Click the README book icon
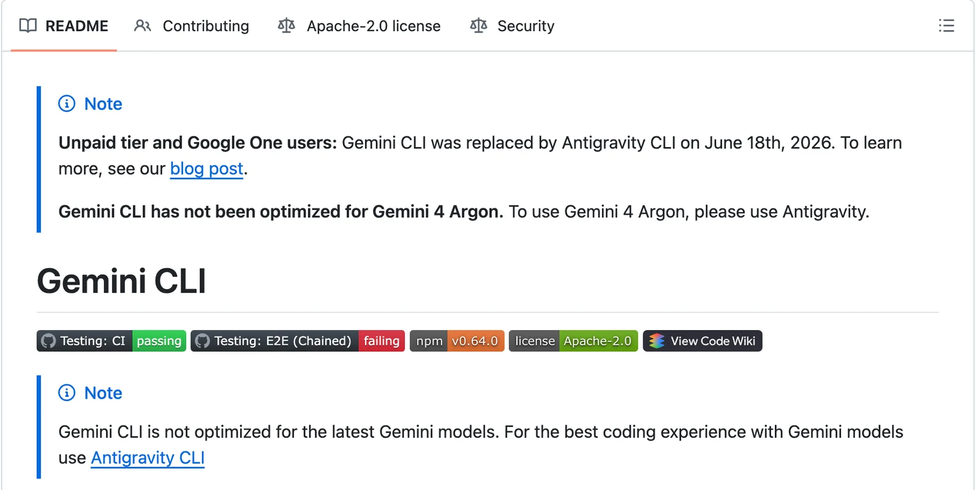The width and height of the screenshot is (980, 490). pos(28,26)
